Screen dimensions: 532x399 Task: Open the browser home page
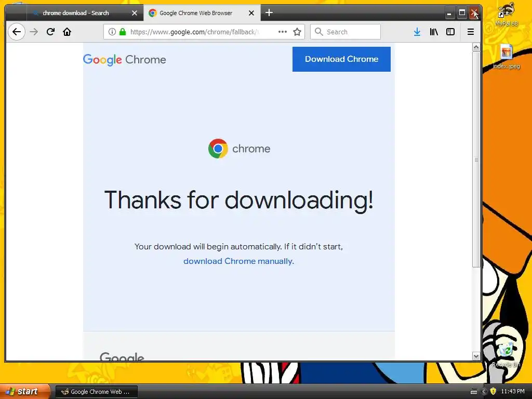coord(67,32)
